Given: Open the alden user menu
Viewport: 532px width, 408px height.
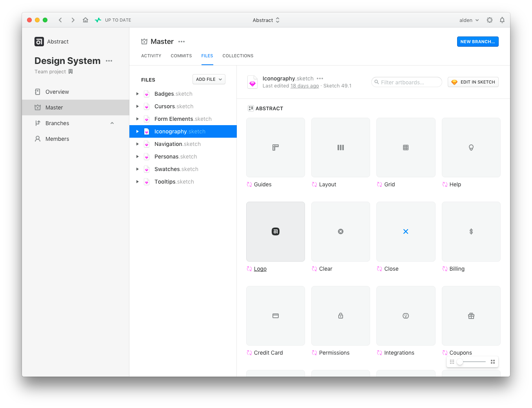Looking at the screenshot, I should click(469, 20).
